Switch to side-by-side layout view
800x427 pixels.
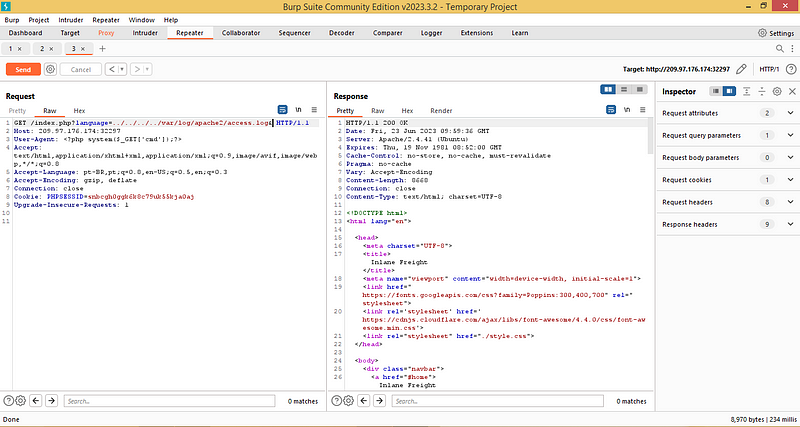click(x=608, y=89)
